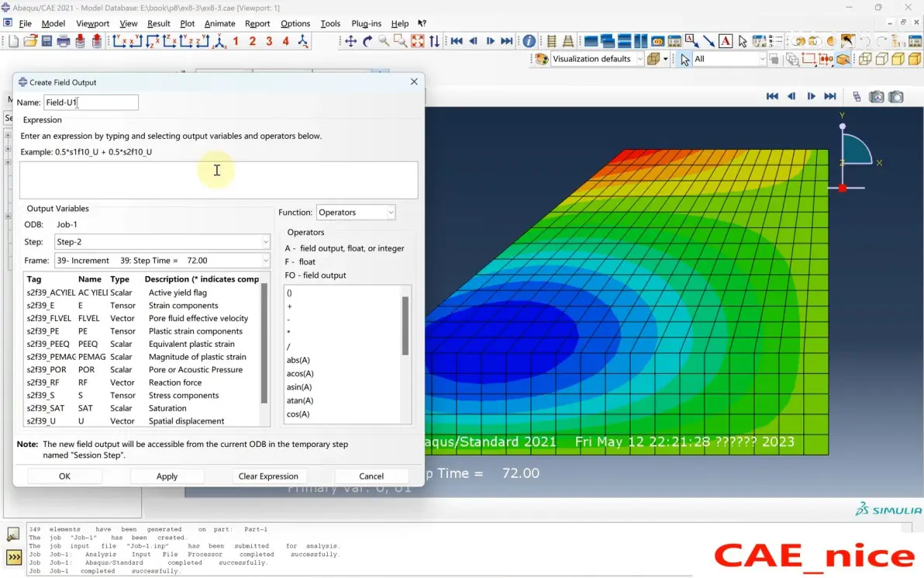Select the cos(A) operator
Image resolution: width=924 pixels, height=578 pixels.
click(x=298, y=414)
